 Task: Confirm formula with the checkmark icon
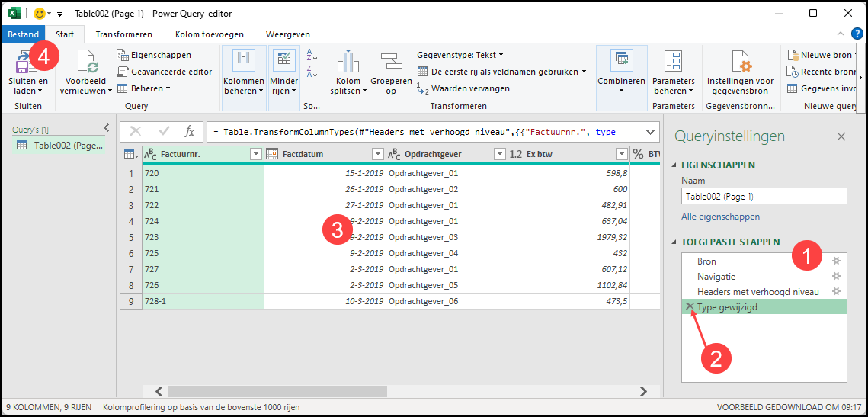164,132
